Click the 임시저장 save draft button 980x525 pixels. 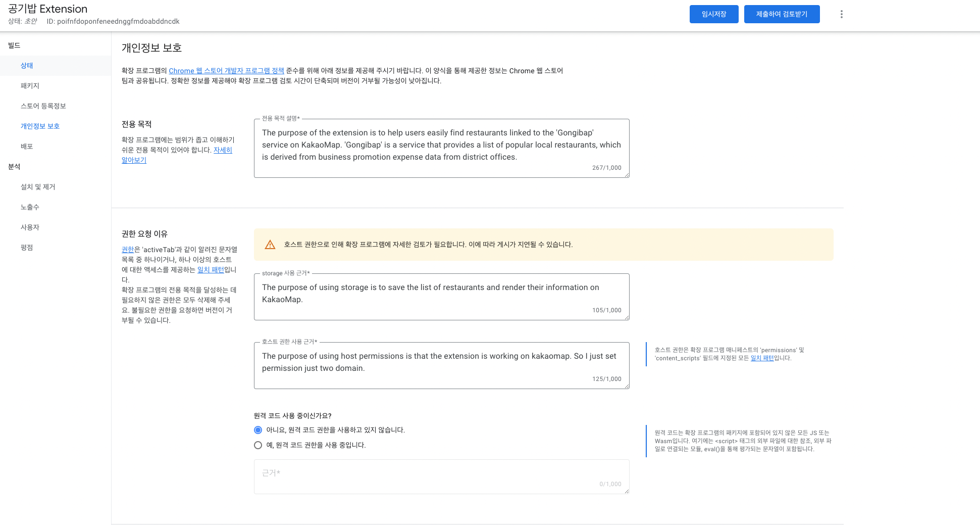tap(713, 14)
